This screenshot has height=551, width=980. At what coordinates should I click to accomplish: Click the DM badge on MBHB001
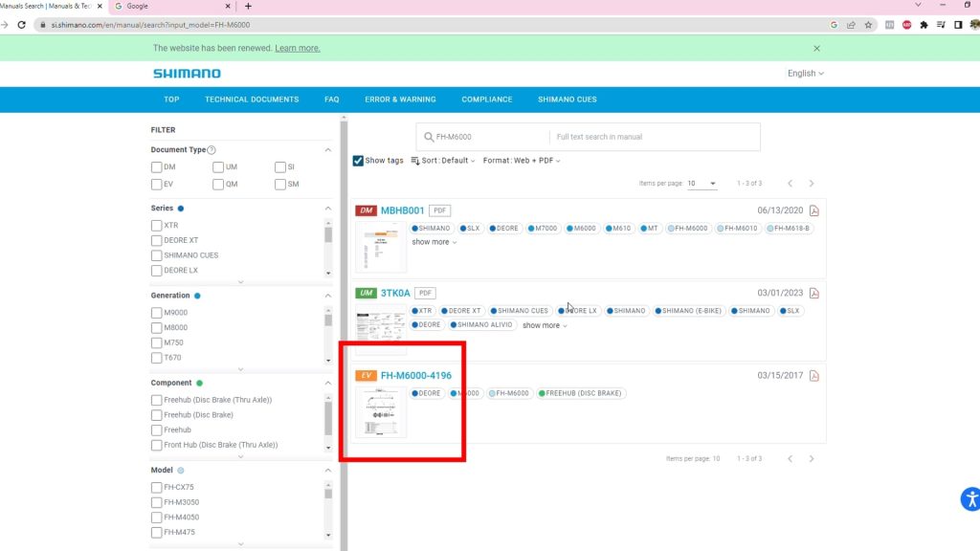(367, 210)
